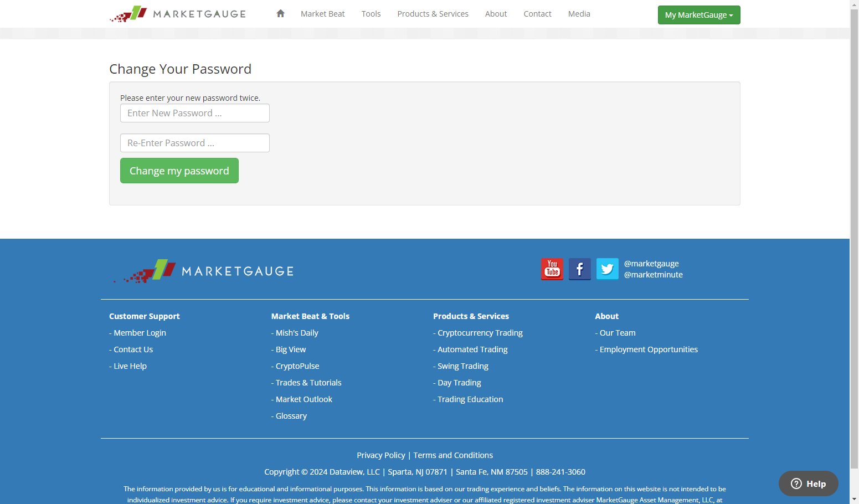Open the Market Outlook link

pyautogui.click(x=304, y=399)
